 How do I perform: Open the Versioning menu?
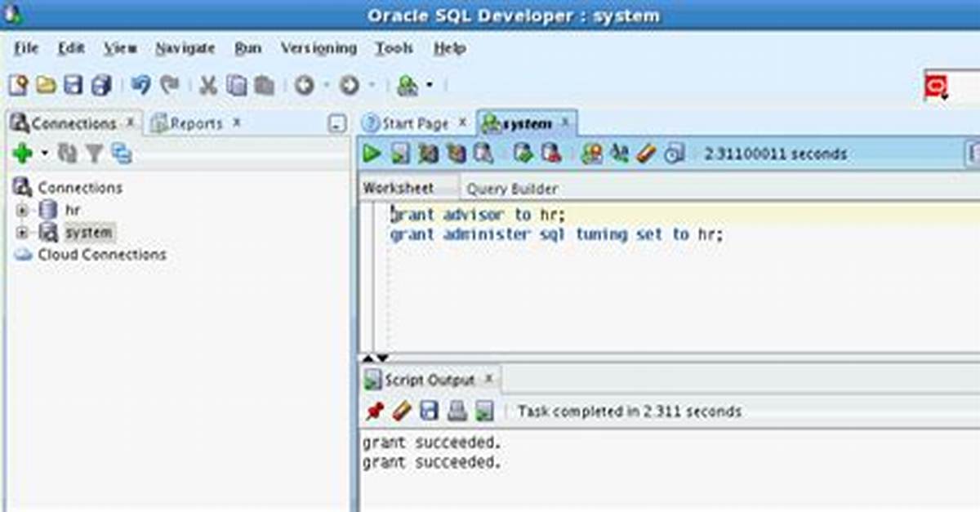click(318, 48)
